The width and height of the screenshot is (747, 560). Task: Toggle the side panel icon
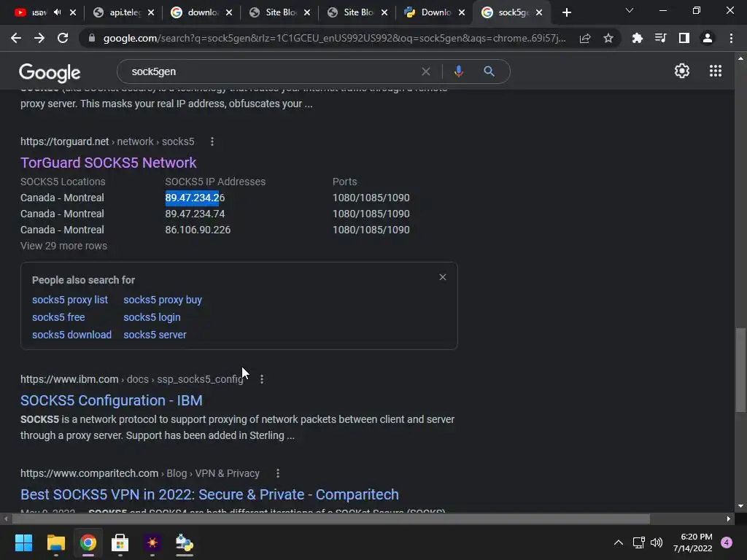click(x=684, y=38)
